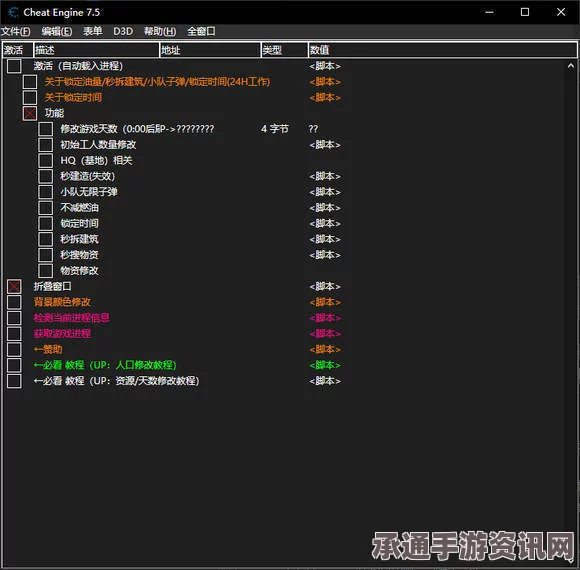Open the 帮助(H) menu
Viewport: 580px width, 570px height.
(x=160, y=31)
